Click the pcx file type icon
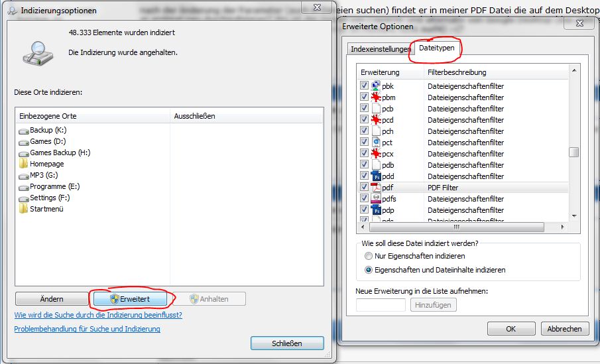This screenshot has height=364, width=600. (x=376, y=153)
